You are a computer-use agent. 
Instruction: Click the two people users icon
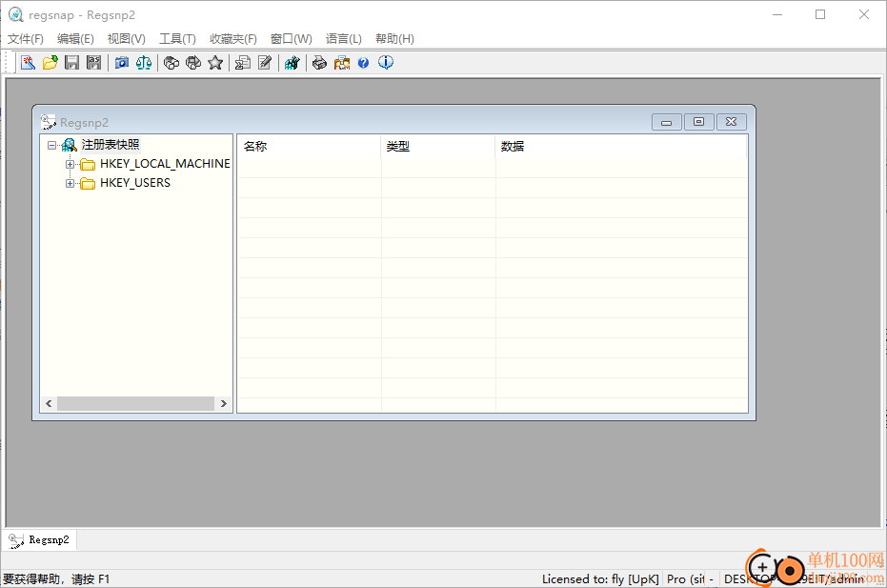342,63
